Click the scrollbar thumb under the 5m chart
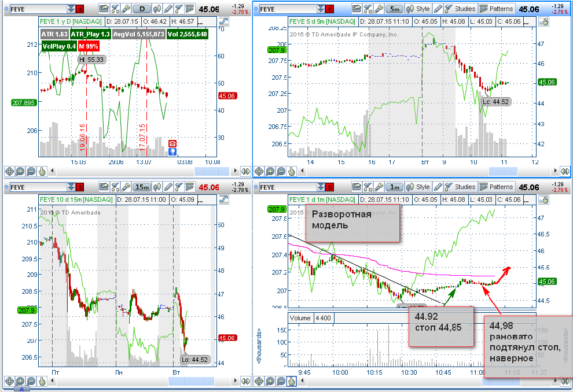The image size is (573, 392). coord(503,171)
